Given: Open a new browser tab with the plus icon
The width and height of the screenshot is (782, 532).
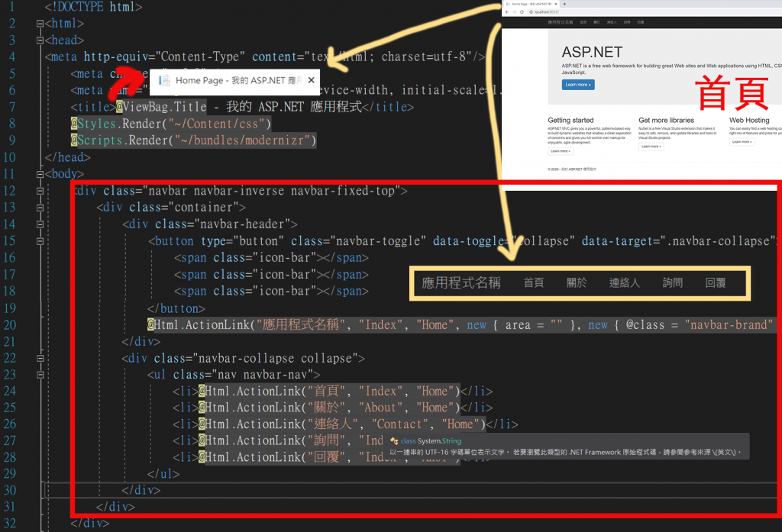Looking at the screenshot, I should pos(564,4).
